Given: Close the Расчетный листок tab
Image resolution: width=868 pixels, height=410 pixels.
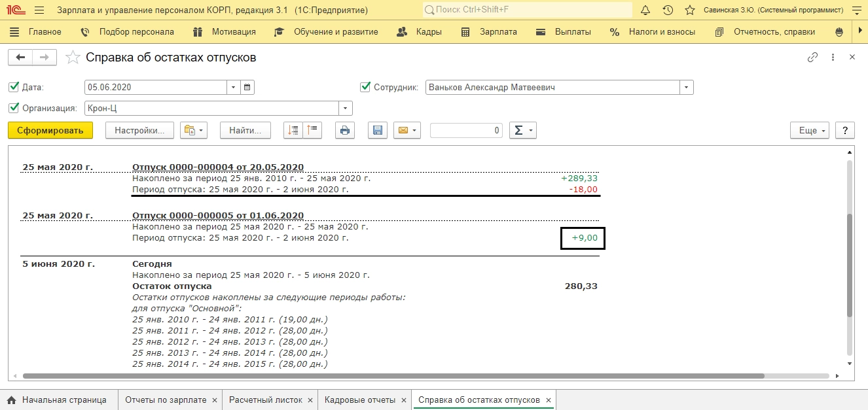Looking at the screenshot, I should [311, 400].
